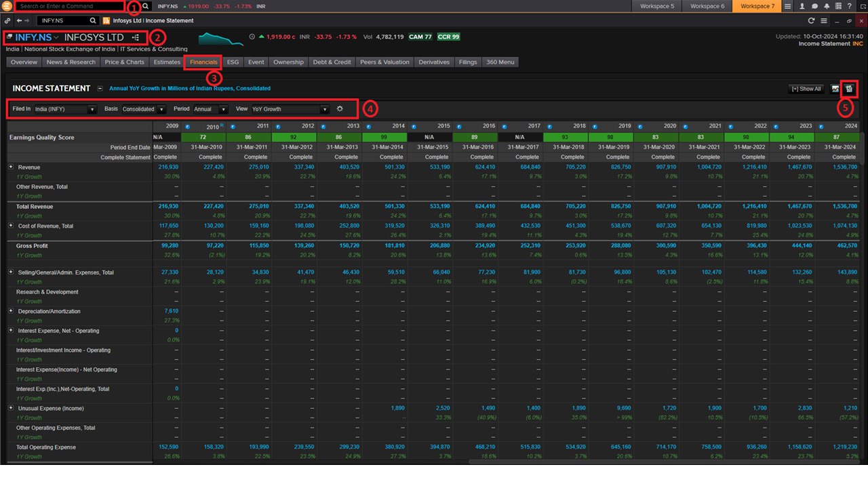Click the [+] Show All button
868x488 pixels.
click(x=806, y=89)
